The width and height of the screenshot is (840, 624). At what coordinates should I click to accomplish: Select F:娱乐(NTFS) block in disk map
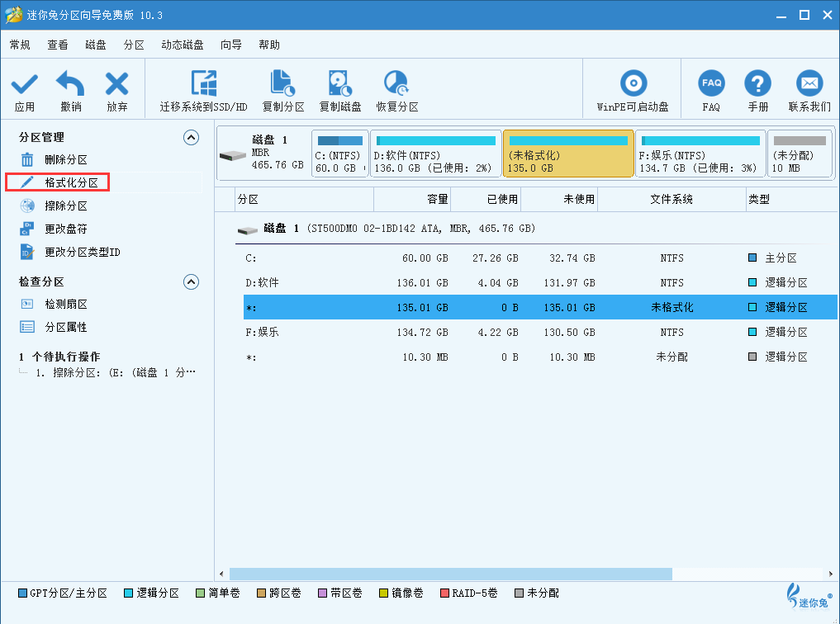(700, 154)
